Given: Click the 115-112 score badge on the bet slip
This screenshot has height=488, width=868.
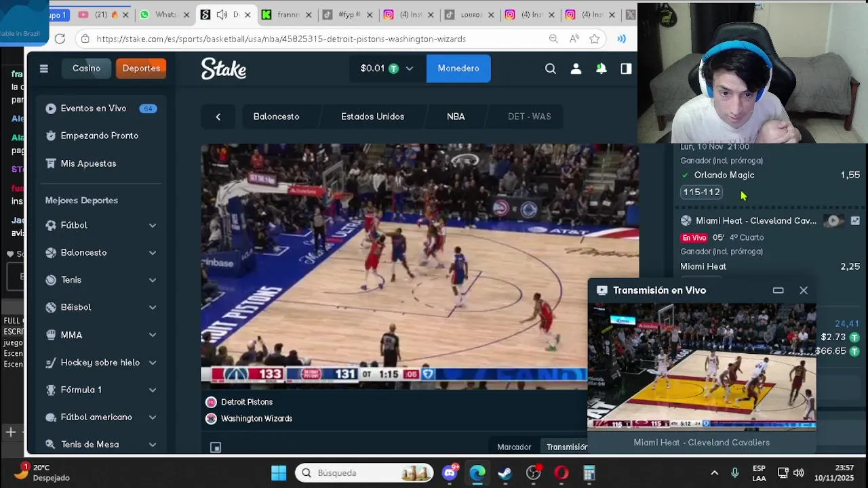Looking at the screenshot, I should tap(702, 192).
